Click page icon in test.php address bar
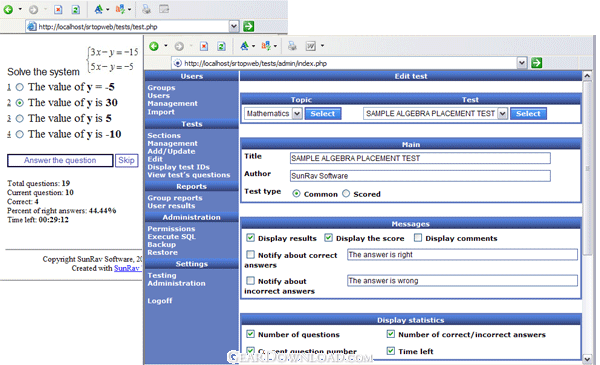600x365 pixels. 32,26
